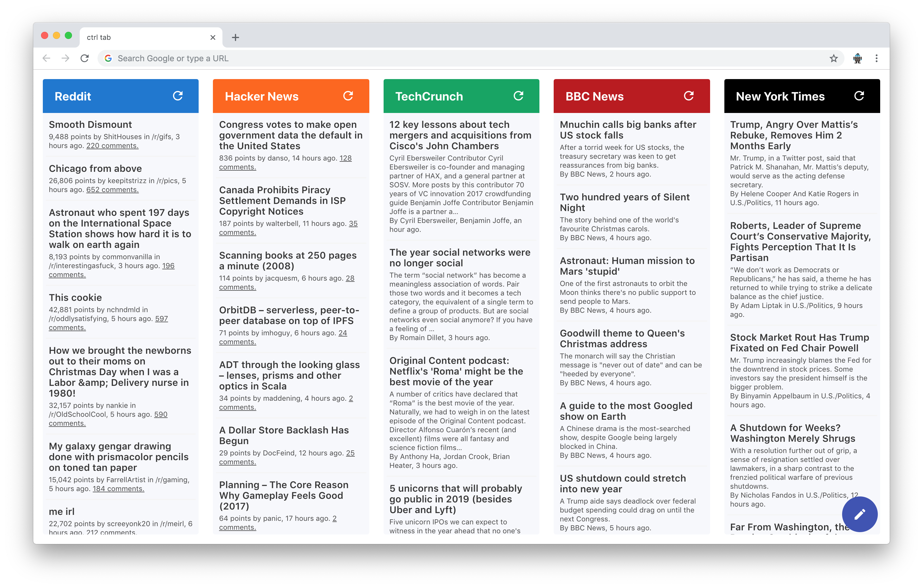Screen dimensions: 923x588
Task: Click inside the Google search address bar
Action: pyautogui.click(x=268, y=58)
